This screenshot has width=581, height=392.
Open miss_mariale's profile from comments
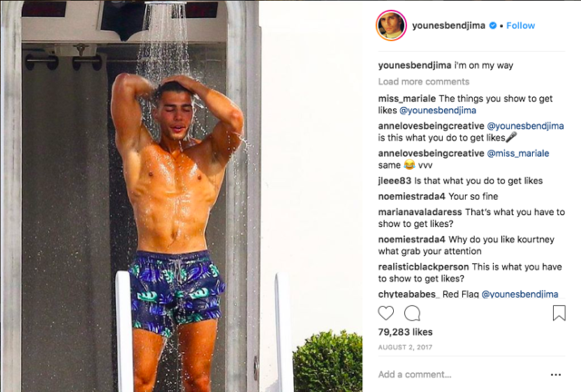tap(407, 99)
